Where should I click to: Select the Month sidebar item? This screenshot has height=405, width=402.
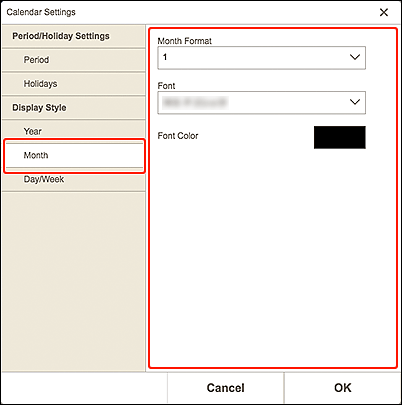74,156
